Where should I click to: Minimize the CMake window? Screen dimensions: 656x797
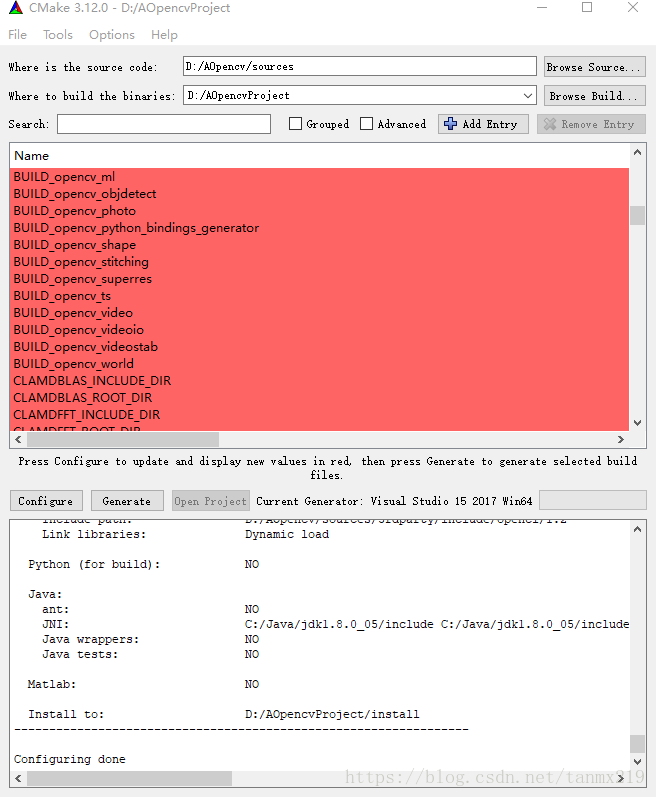(x=542, y=8)
